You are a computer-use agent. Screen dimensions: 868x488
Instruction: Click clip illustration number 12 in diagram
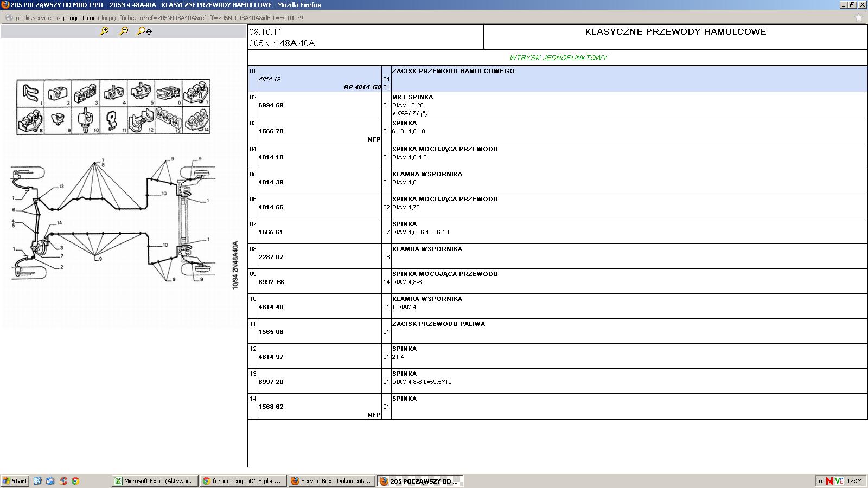pyautogui.click(x=141, y=120)
